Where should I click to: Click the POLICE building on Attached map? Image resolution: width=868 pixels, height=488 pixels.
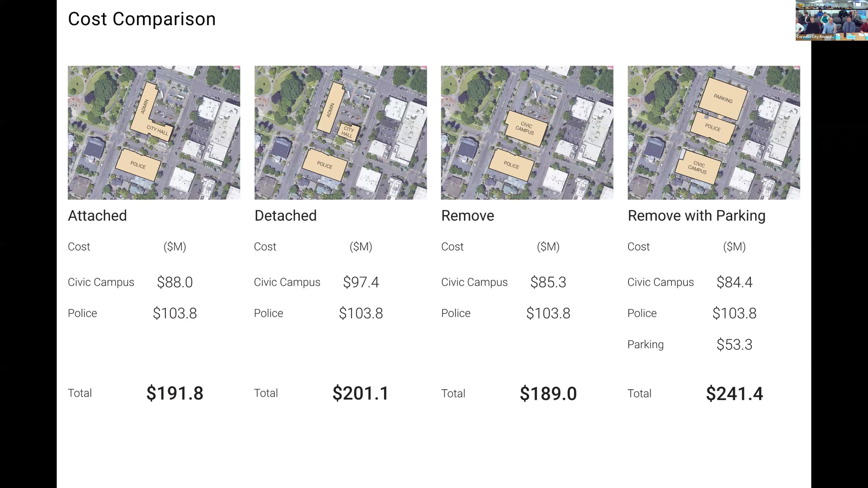[x=138, y=165]
